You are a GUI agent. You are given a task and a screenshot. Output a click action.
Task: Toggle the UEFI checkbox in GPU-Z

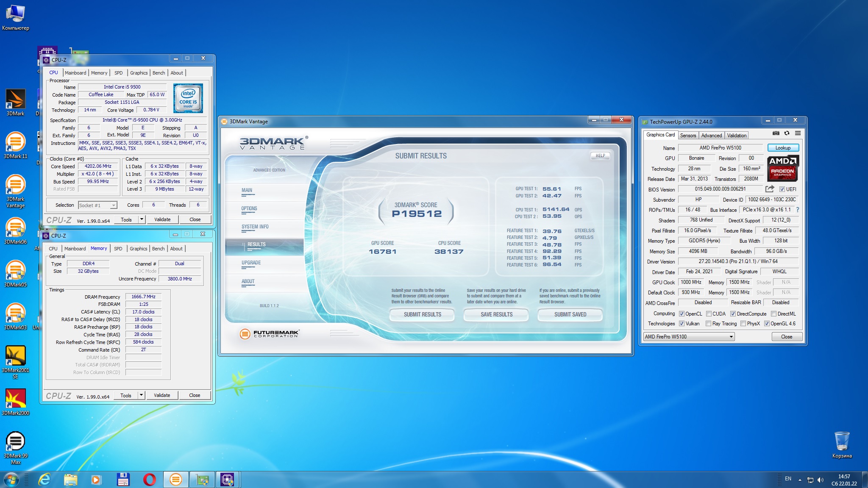pyautogui.click(x=782, y=189)
